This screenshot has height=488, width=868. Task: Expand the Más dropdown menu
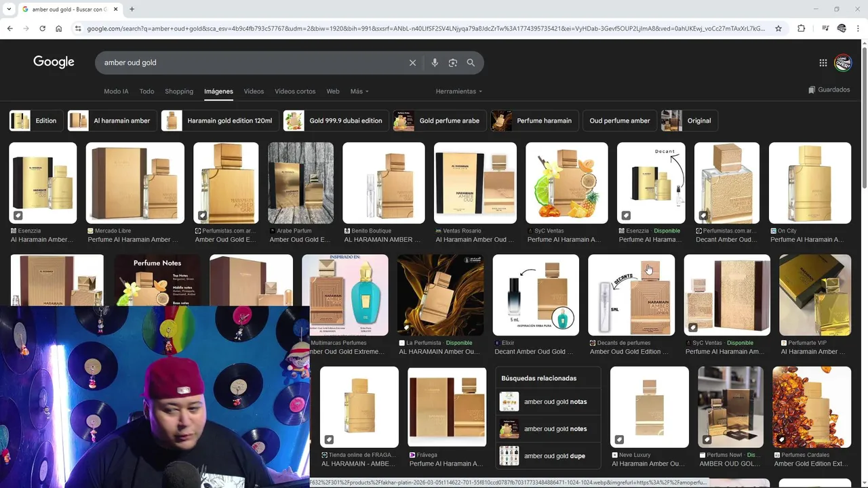pyautogui.click(x=359, y=91)
